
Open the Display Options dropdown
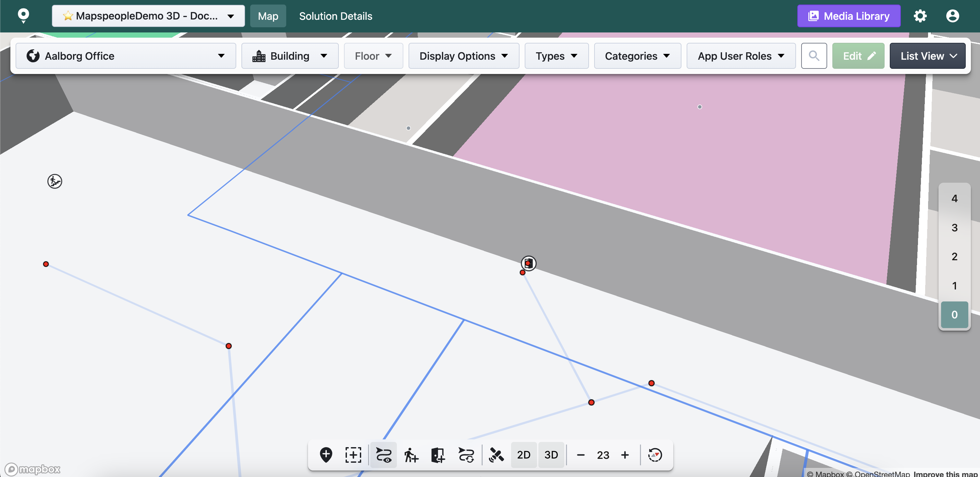pos(463,56)
